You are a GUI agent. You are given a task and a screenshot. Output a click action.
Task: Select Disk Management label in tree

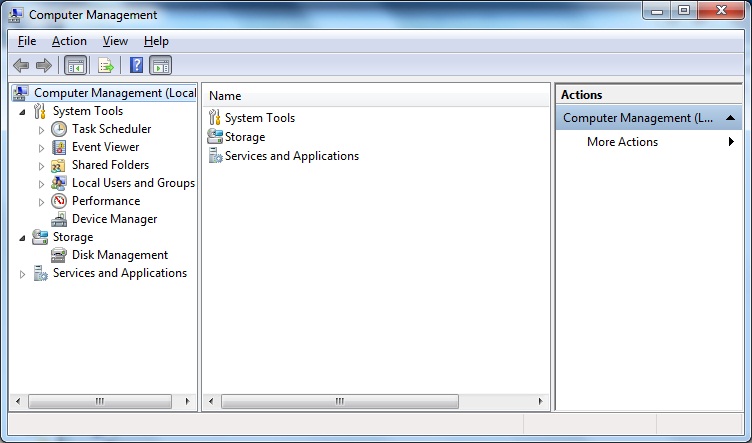[x=120, y=255]
